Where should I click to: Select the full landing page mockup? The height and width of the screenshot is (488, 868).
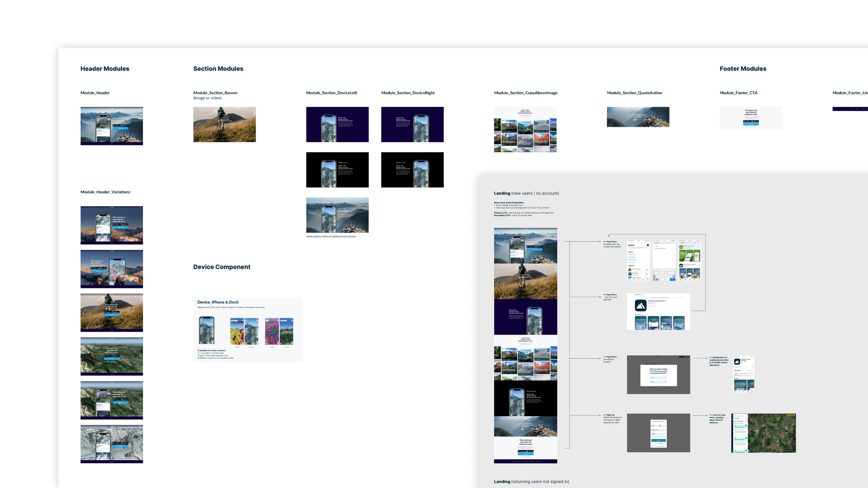(x=525, y=345)
